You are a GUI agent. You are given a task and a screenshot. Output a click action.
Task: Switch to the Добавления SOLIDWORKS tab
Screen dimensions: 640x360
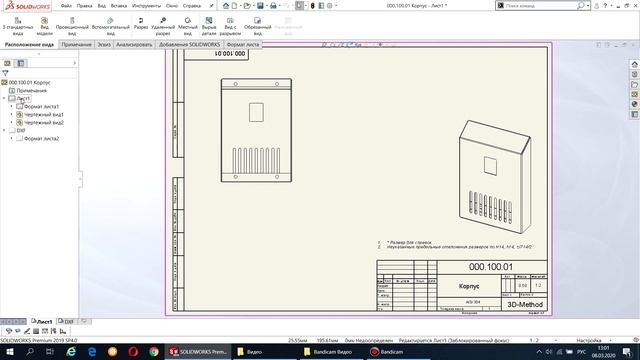(x=189, y=44)
